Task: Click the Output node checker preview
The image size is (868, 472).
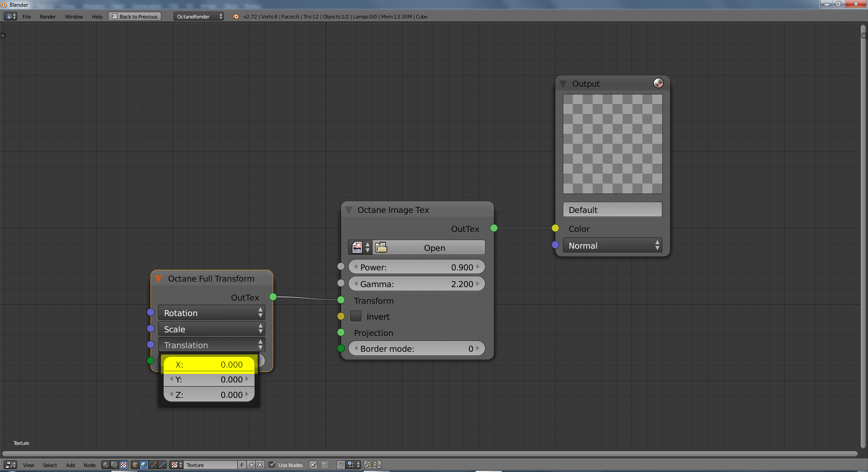Action: tap(613, 144)
